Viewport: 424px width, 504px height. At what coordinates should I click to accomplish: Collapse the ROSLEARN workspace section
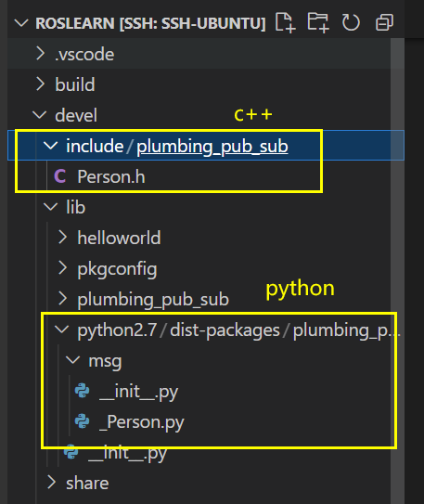tap(21, 23)
